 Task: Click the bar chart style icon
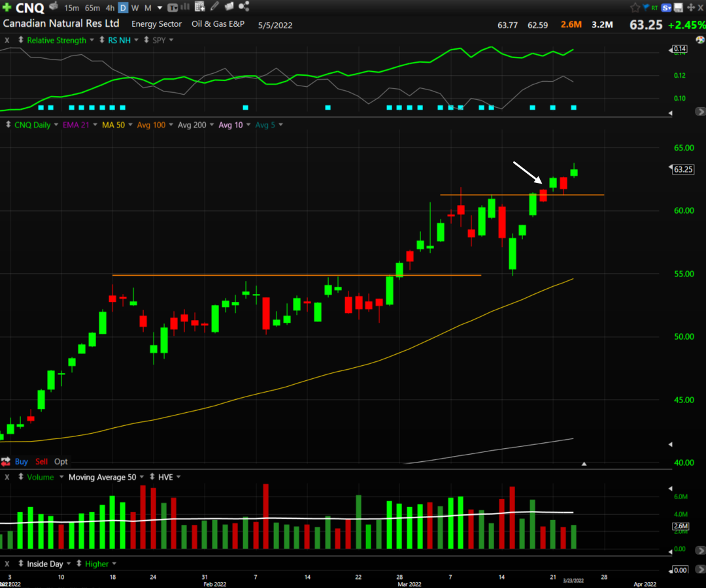[x=185, y=7]
